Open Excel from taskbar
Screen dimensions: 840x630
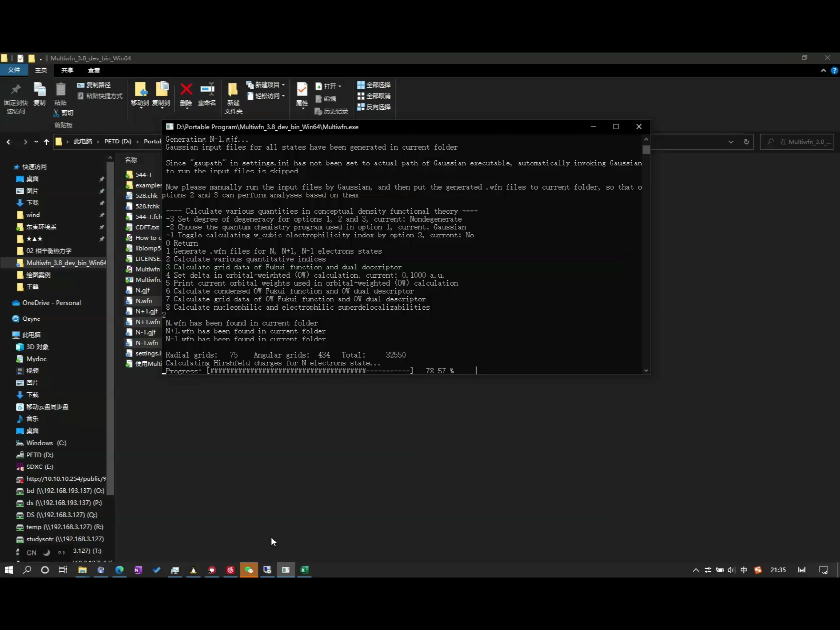click(304, 570)
